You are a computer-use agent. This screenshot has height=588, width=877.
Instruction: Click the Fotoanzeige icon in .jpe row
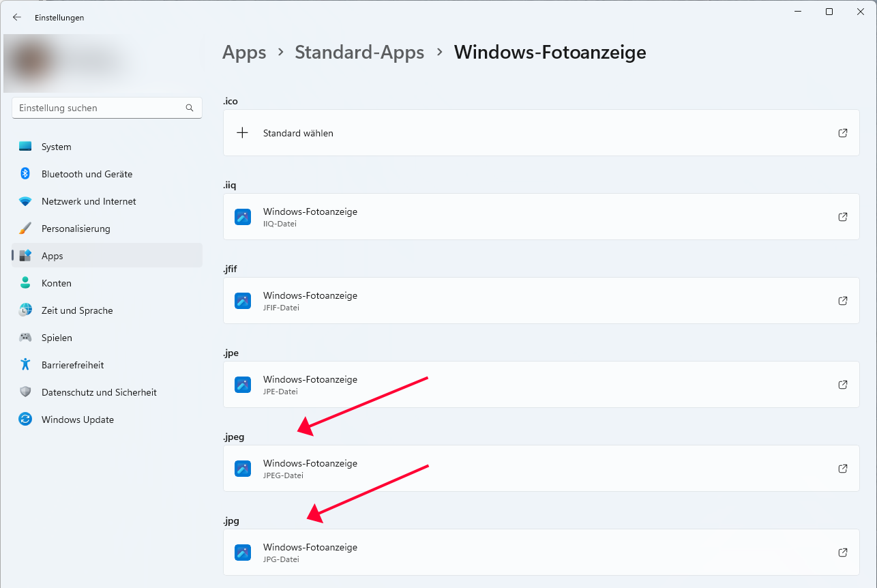[x=243, y=385]
